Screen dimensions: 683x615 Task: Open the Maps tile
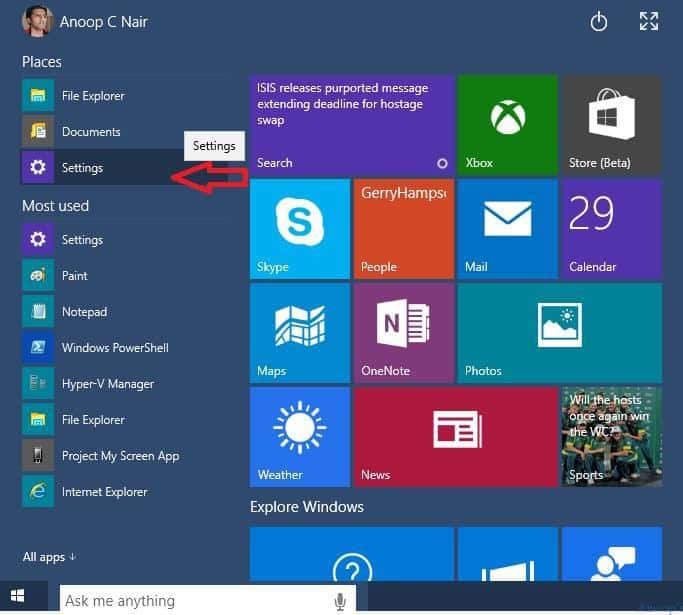point(300,333)
